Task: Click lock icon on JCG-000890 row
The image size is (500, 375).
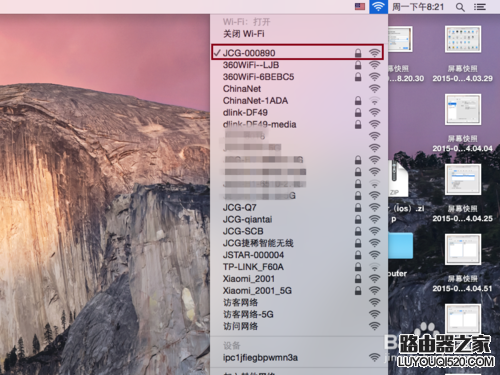Action: (x=358, y=53)
